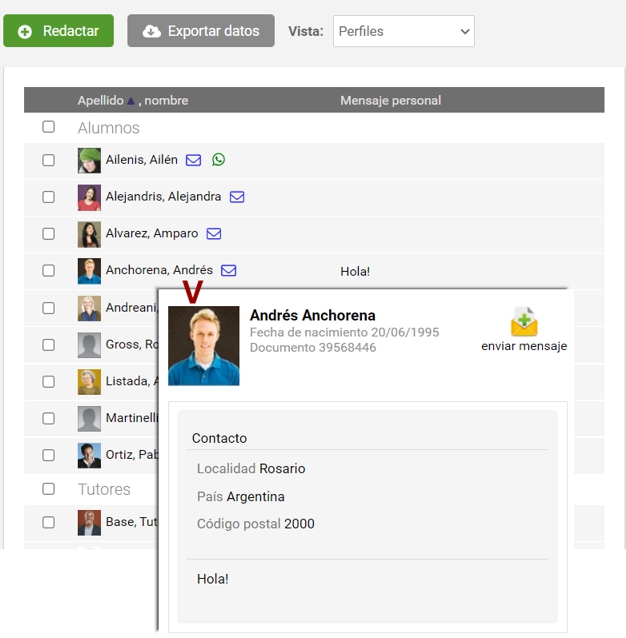Open Andrés Anchorena's large profile photo
Screen dimensions: 626x638
[204, 346]
